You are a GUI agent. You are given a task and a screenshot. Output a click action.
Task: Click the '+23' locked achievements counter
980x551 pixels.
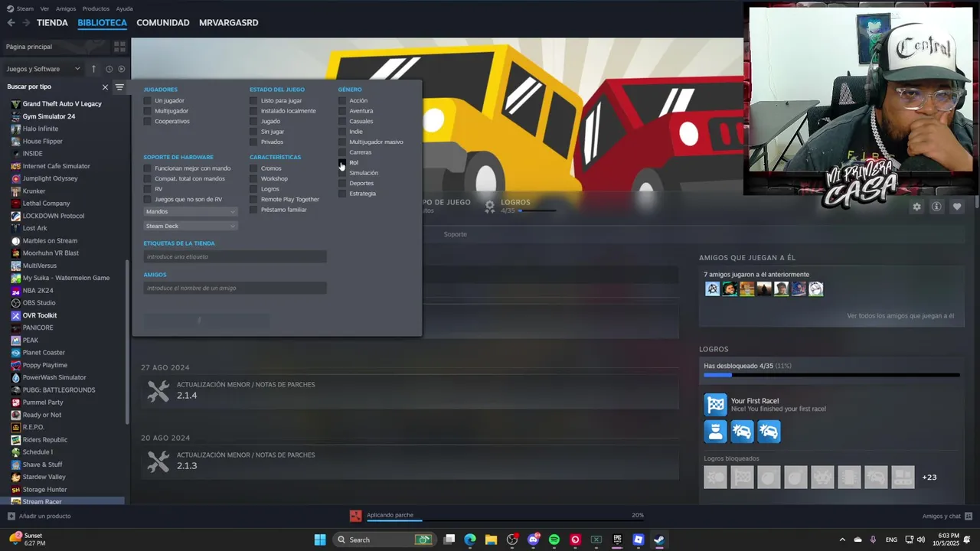(x=929, y=477)
